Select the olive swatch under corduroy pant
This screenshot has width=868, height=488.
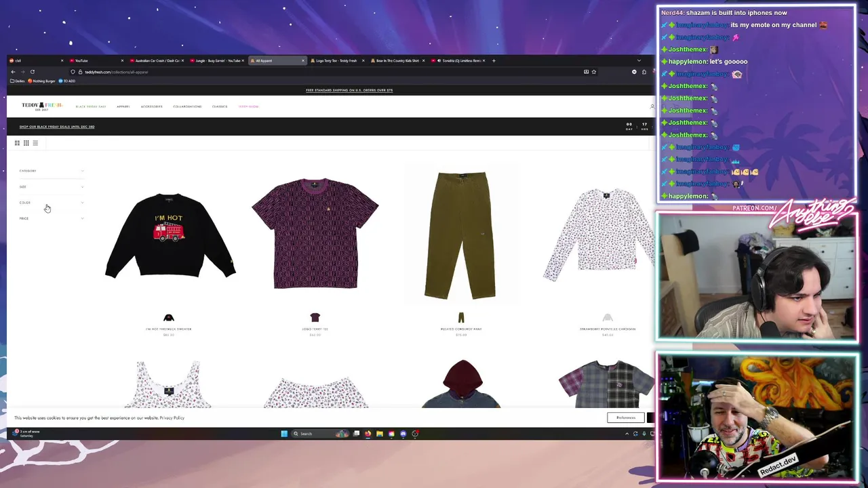pos(461,317)
